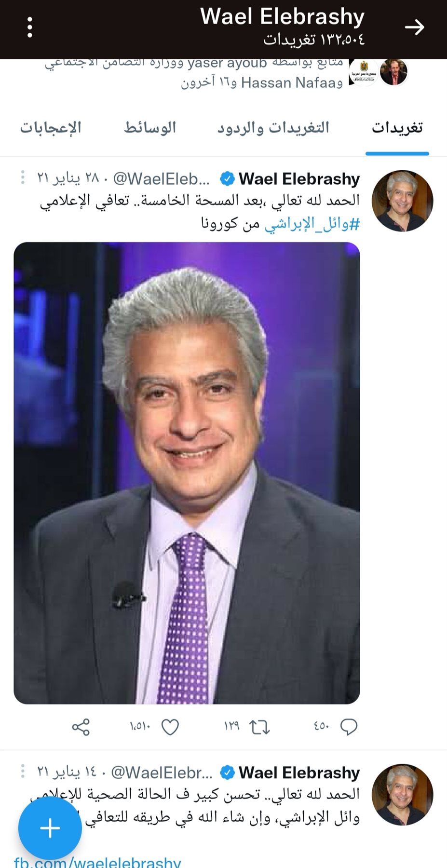Open more options for January 28 tweet

23,177
